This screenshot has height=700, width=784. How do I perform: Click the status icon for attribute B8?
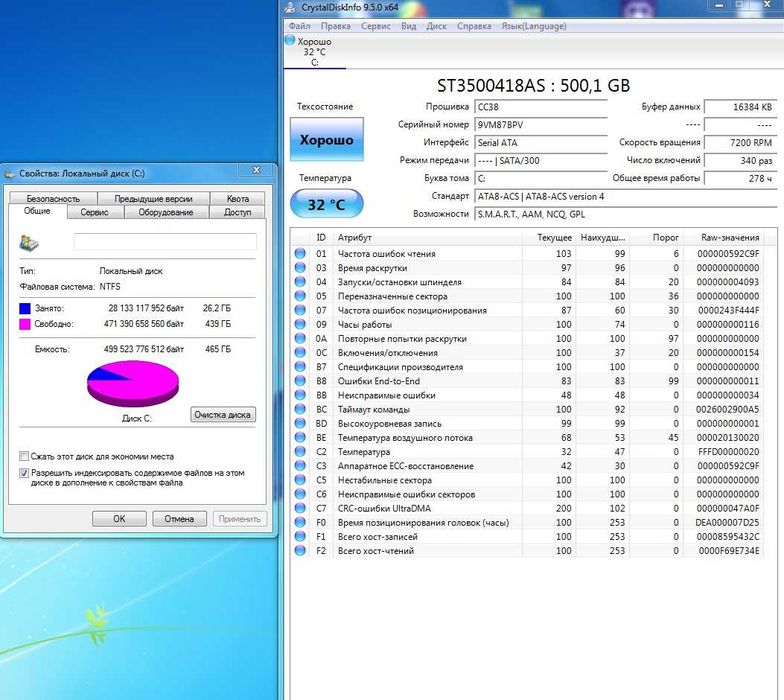pos(300,380)
